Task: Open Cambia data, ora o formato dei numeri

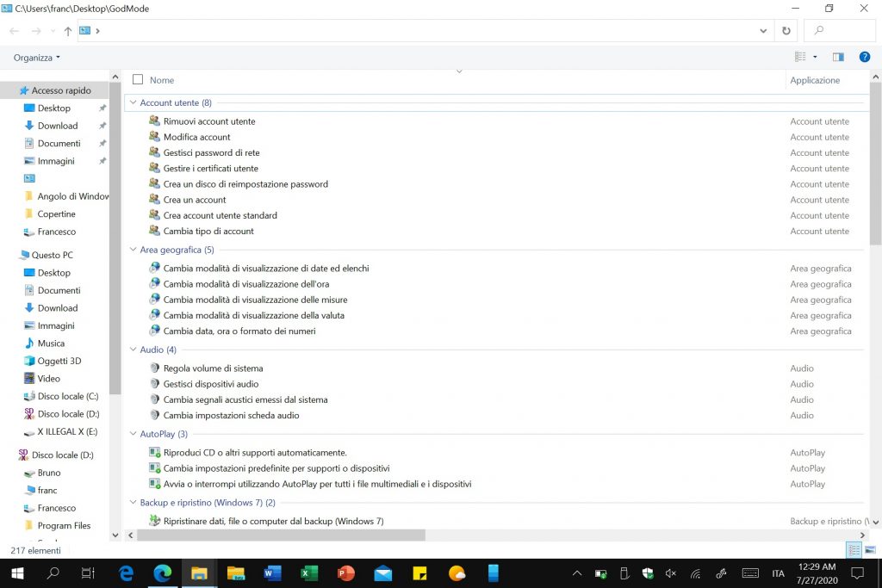Action: (x=239, y=331)
